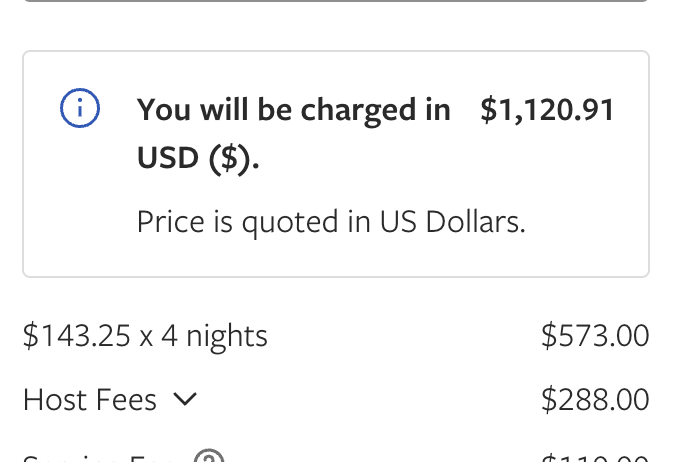
Task: Click the "$143.25 x 4 nights" line item
Action: click(145, 336)
